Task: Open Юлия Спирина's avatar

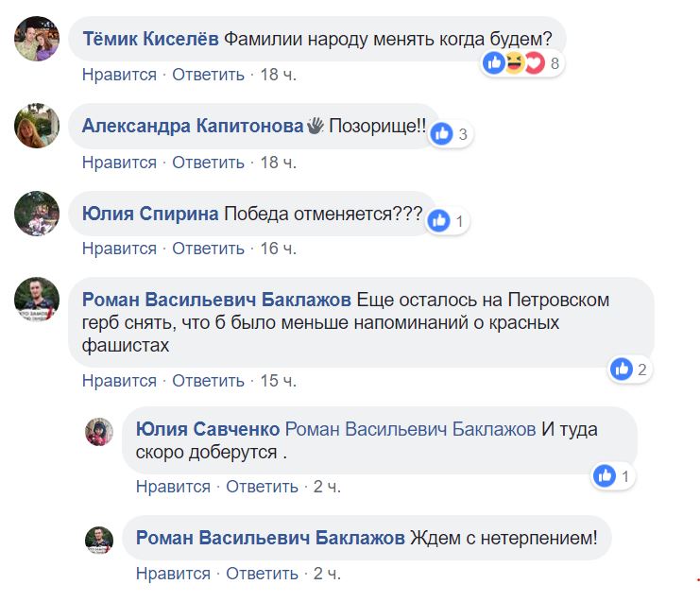Action: pyautogui.click(x=37, y=213)
